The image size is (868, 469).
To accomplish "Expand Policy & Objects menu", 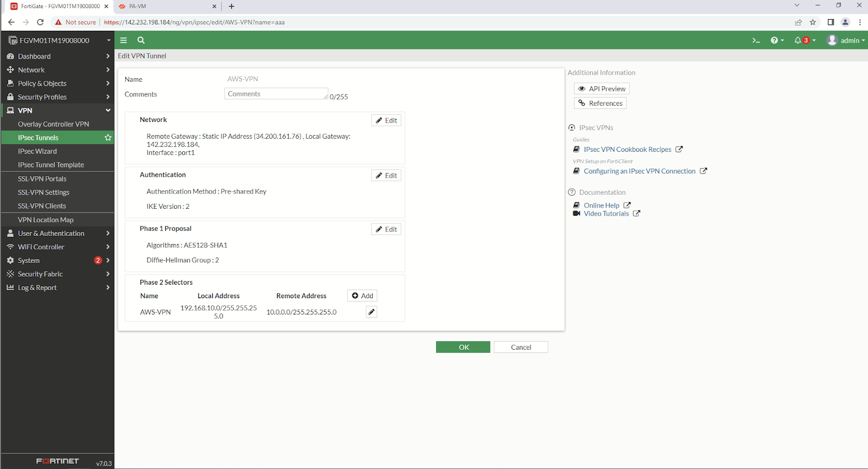I will [58, 83].
